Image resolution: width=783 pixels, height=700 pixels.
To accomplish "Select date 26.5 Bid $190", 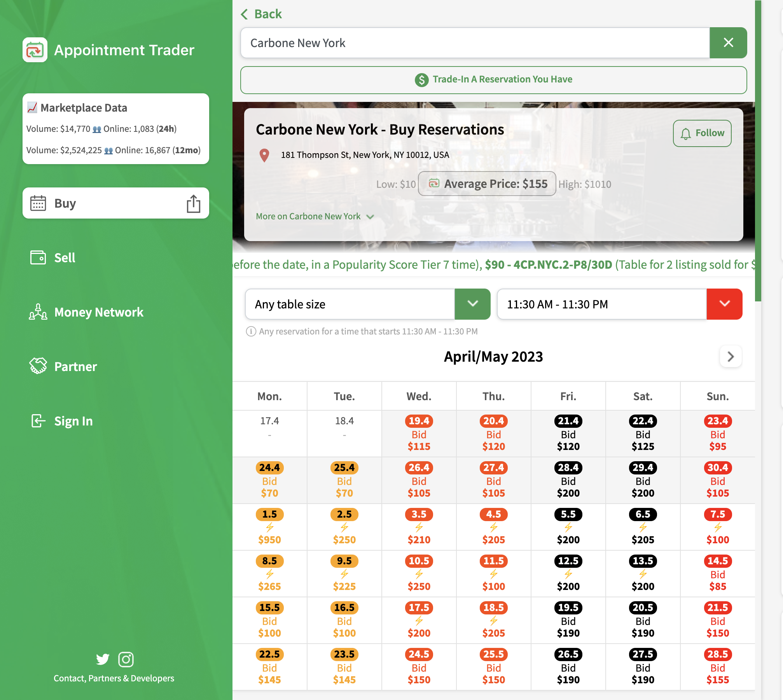I will pyautogui.click(x=568, y=667).
